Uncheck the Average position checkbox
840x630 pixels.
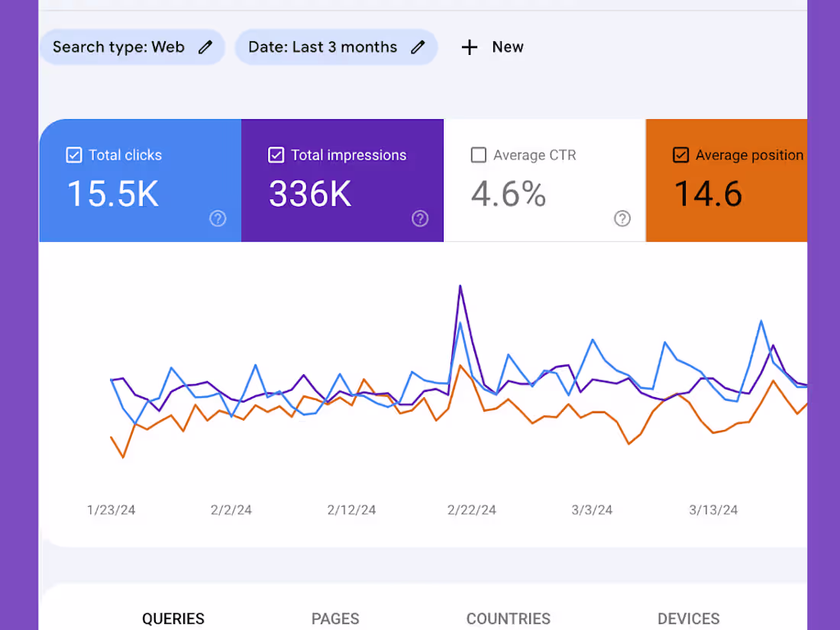(680, 155)
